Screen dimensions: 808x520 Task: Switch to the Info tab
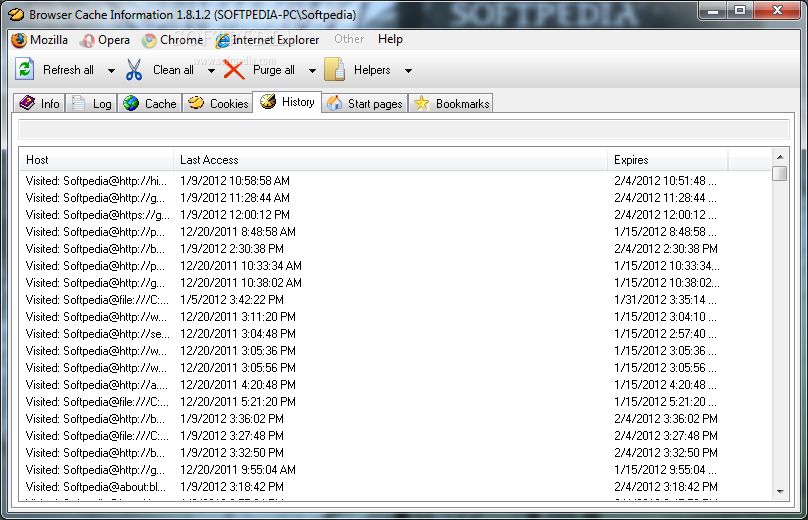(x=39, y=103)
